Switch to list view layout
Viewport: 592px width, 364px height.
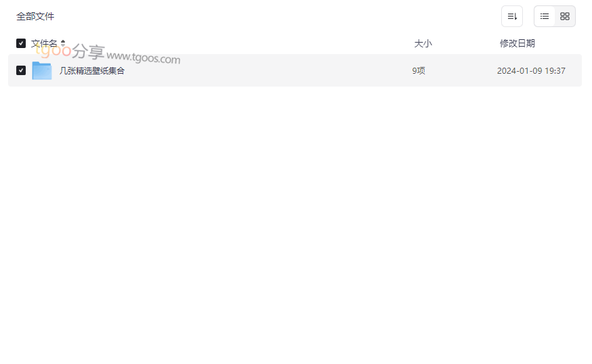[x=545, y=16]
